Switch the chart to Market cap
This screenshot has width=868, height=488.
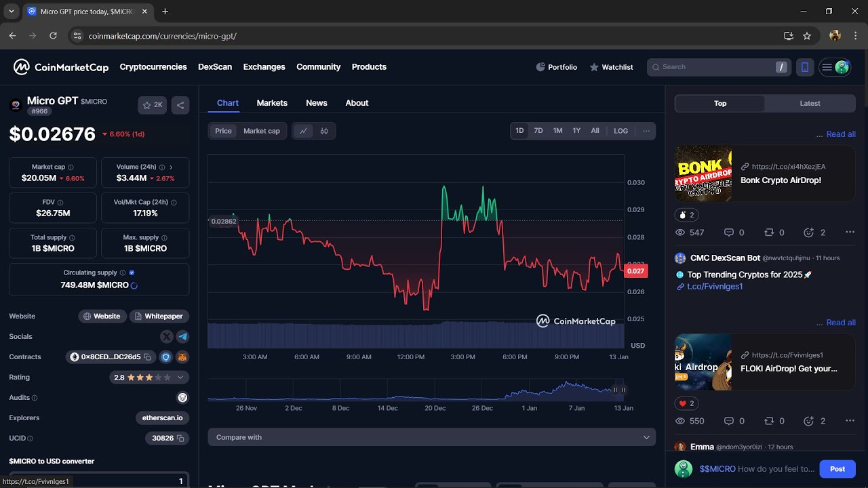tap(262, 131)
